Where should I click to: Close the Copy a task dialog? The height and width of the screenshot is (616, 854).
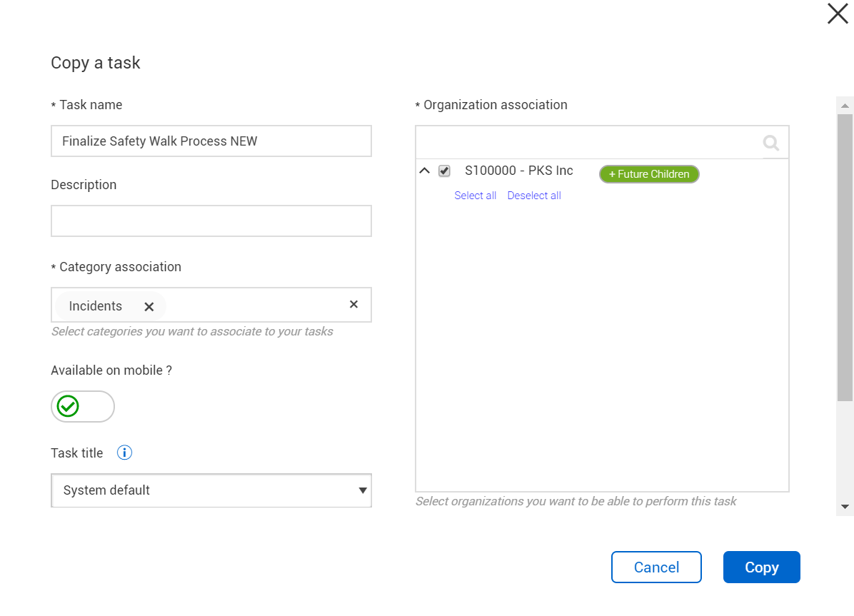click(838, 14)
